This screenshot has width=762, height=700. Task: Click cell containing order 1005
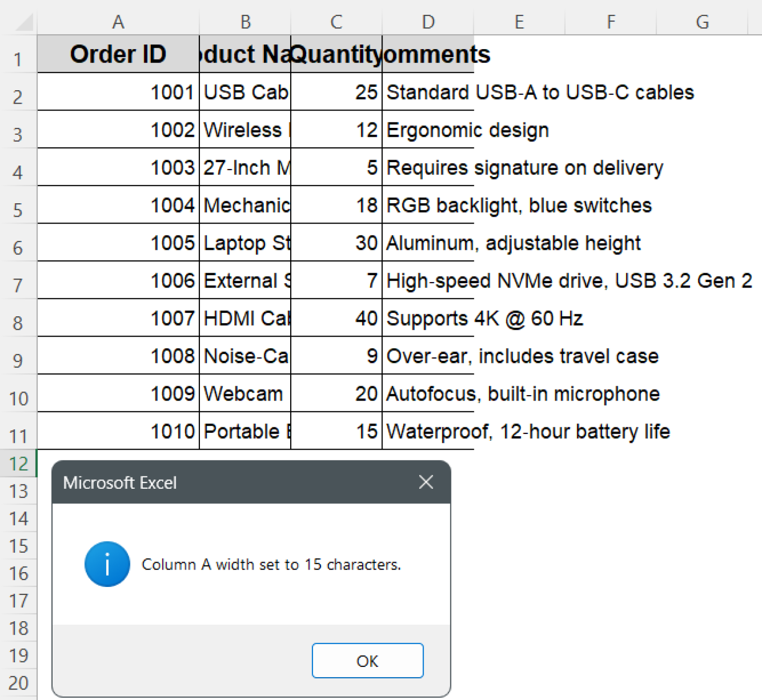click(x=118, y=243)
